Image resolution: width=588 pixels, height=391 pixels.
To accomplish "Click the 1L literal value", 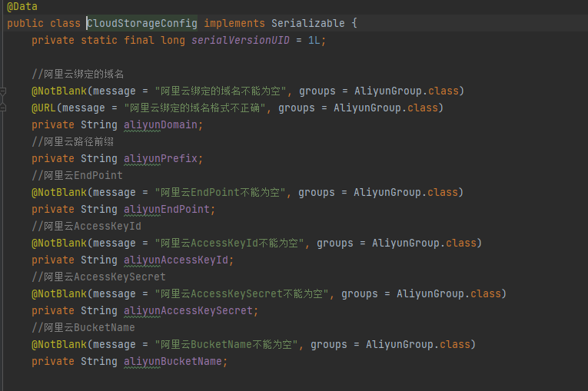I will (314, 40).
